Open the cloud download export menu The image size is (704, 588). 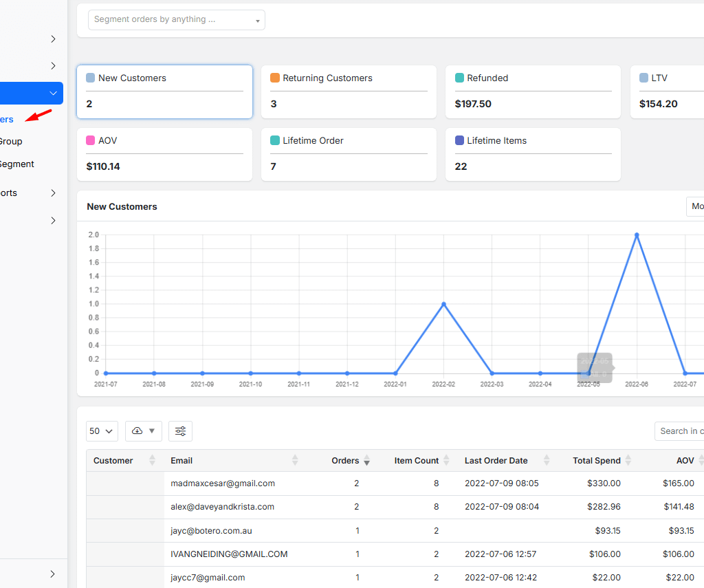(143, 431)
